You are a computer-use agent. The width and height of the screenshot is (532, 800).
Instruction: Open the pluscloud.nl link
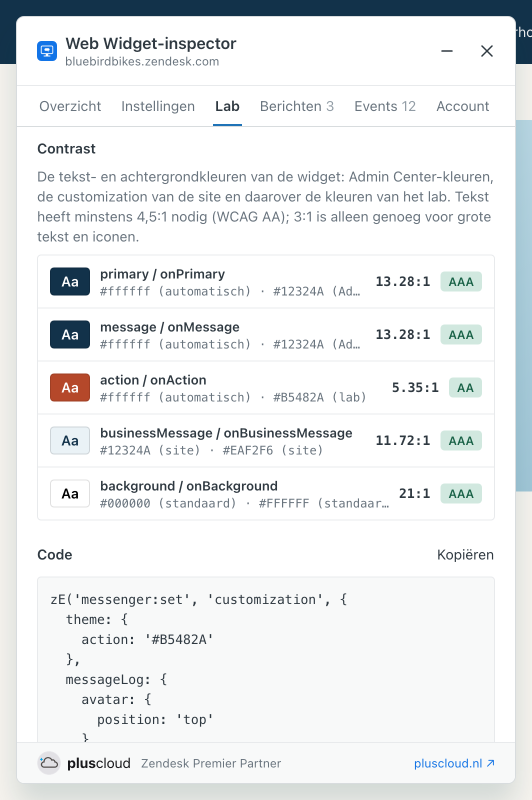point(454,763)
